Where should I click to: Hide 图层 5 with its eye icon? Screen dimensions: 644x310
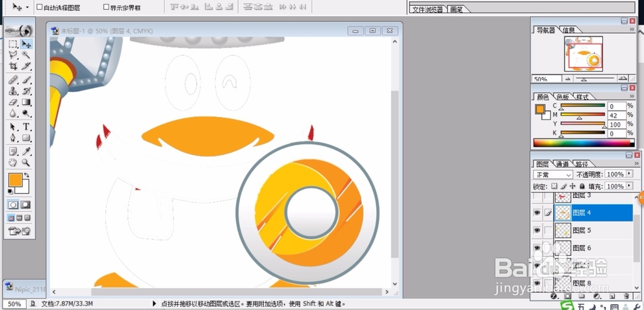click(x=536, y=230)
